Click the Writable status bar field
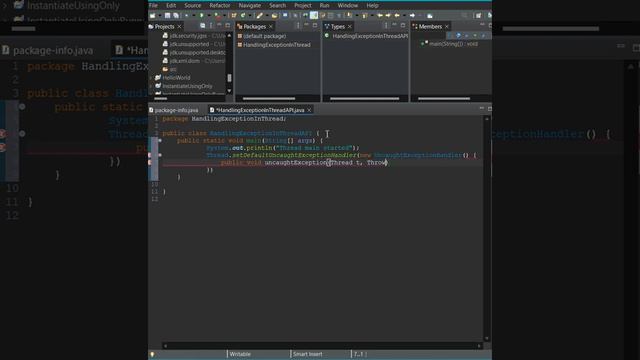Image resolution: width=640 pixels, height=360 pixels. 240,354
